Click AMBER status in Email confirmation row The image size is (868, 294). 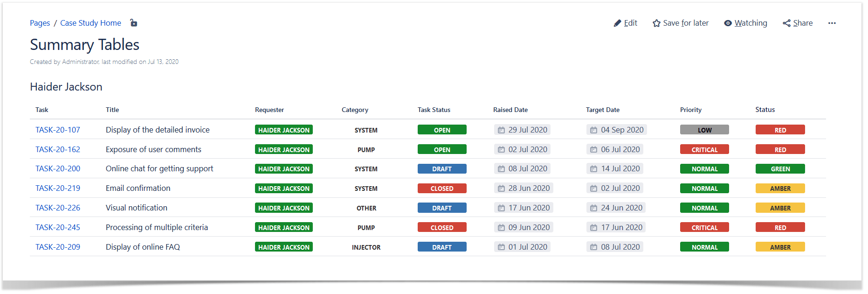pos(780,188)
